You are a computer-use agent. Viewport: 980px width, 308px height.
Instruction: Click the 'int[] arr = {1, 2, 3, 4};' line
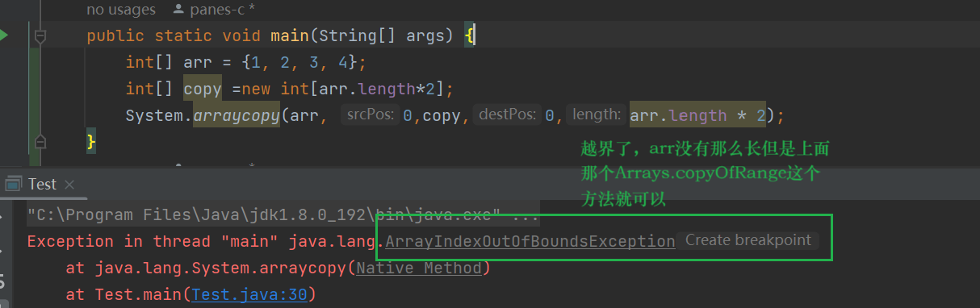click(x=246, y=62)
